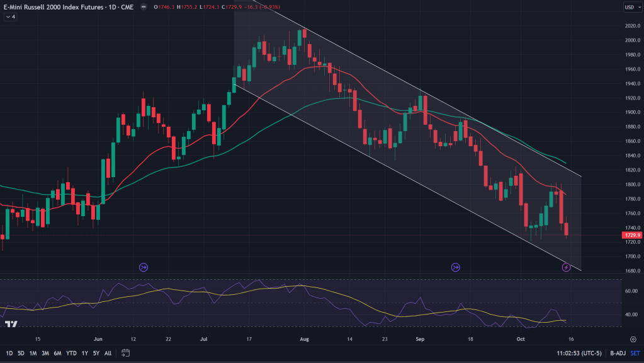
Task: Click the E-Mini Russell 2000 symbol title
Action: pyautogui.click(x=57, y=8)
